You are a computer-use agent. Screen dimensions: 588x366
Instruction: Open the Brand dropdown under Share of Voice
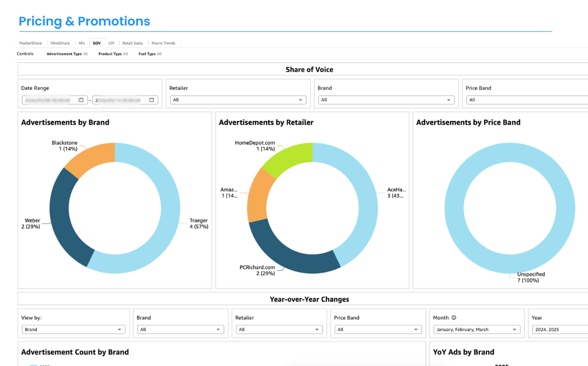(386, 100)
